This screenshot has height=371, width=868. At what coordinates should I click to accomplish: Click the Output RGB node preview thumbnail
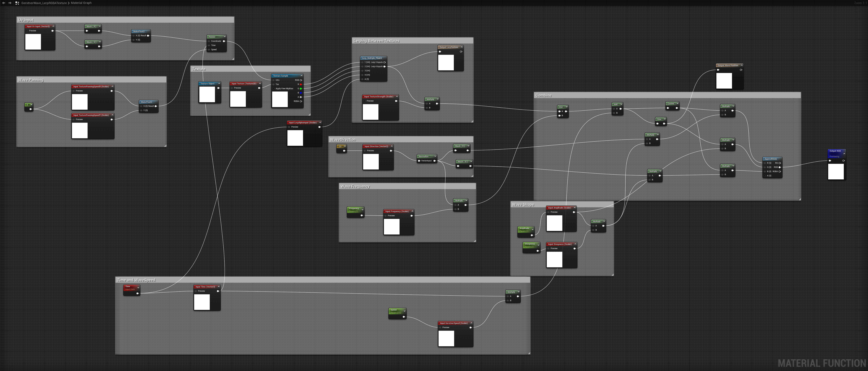pyautogui.click(x=836, y=171)
